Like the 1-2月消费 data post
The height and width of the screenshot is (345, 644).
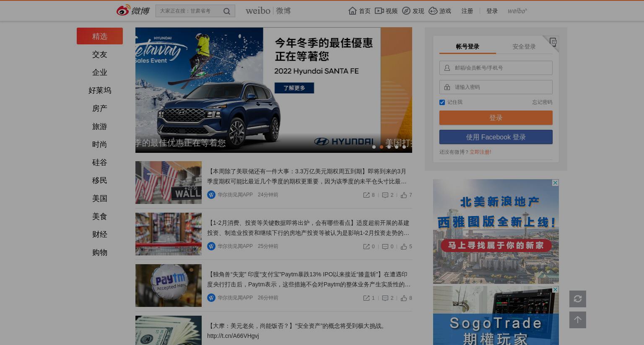tap(404, 247)
